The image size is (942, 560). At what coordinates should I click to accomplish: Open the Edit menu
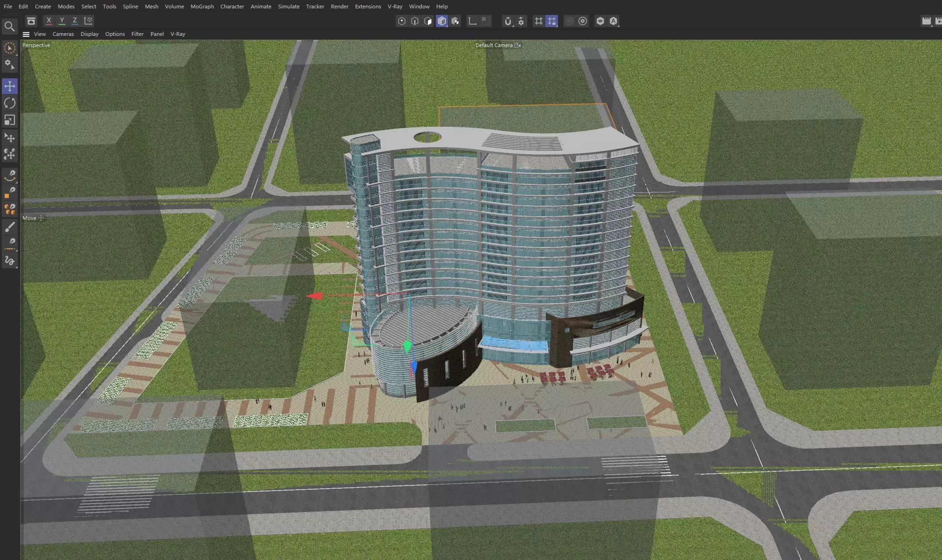pos(23,6)
